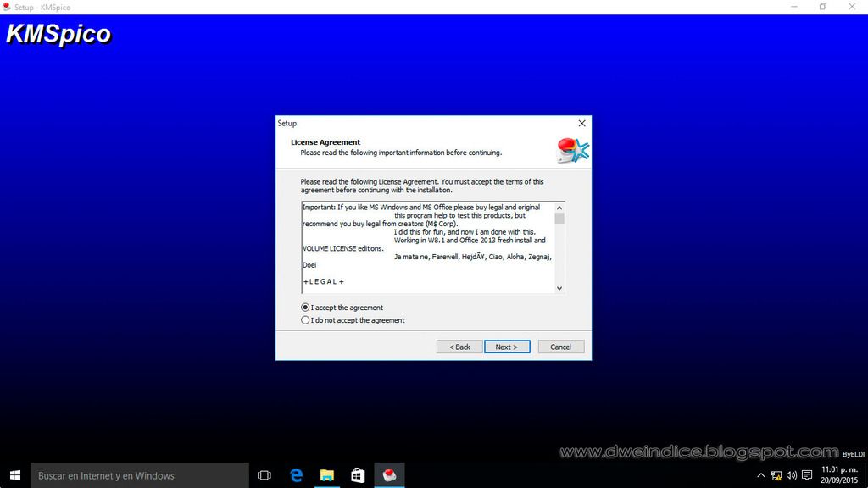
Task: Open the network icon in system tray
Action: (776, 475)
